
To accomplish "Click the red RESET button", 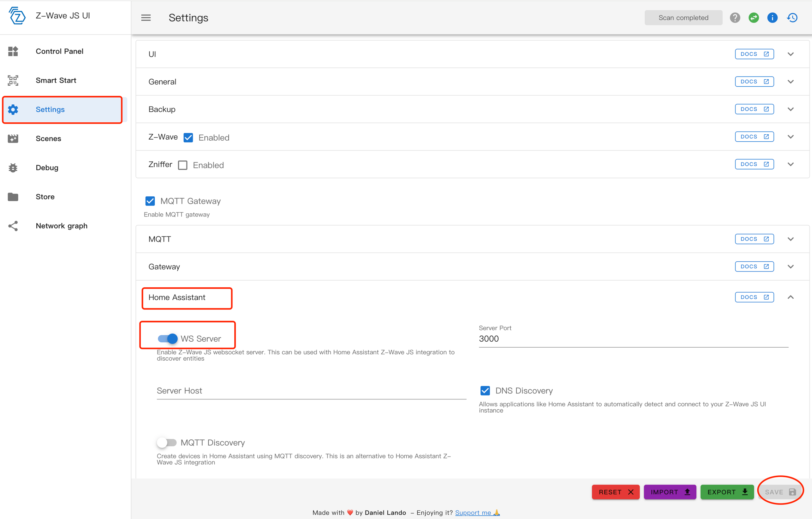I will 615,492.
